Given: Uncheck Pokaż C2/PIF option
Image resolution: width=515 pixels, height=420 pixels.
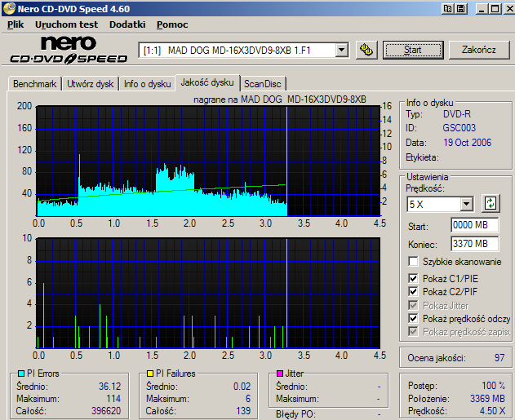Looking at the screenshot, I should (x=413, y=291).
